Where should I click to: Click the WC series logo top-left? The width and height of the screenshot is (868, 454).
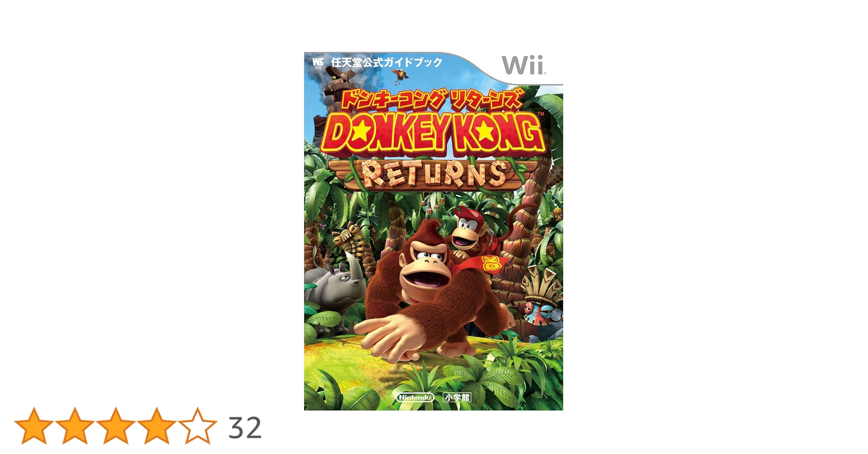tap(318, 62)
